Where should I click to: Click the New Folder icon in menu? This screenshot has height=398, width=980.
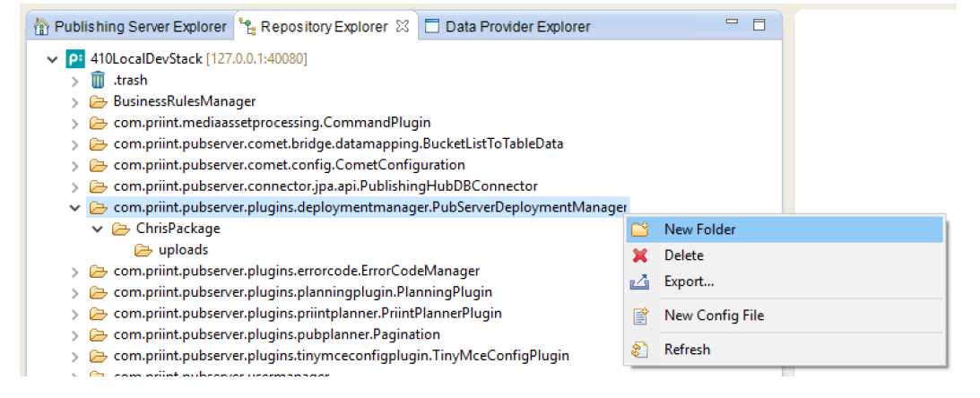[x=639, y=229]
